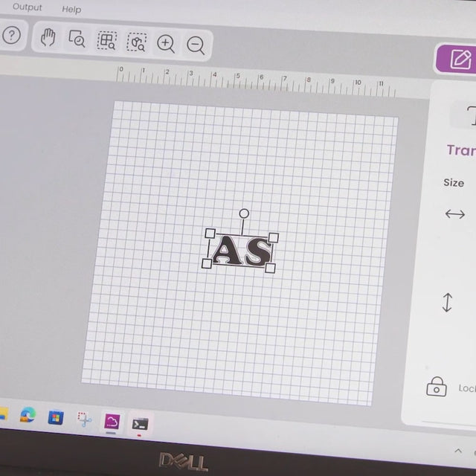Open Microsoft Edge from the taskbar
The width and height of the screenshot is (476, 476).
tap(28, 415)
